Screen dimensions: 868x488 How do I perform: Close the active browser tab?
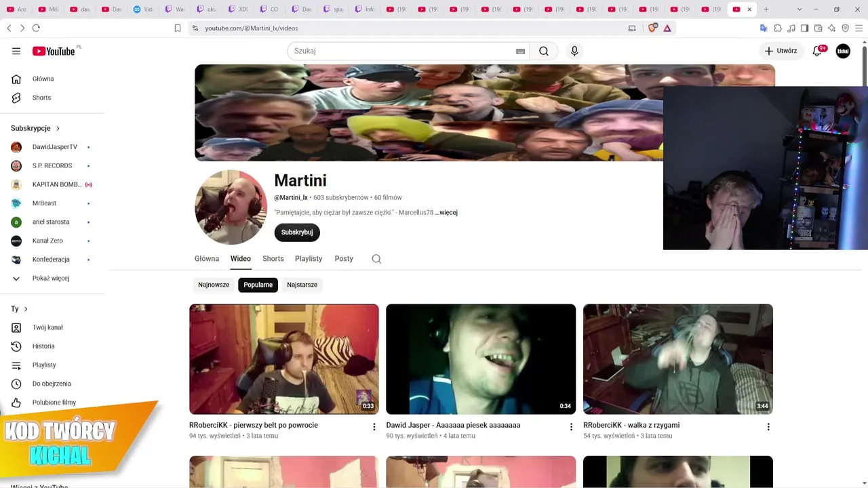click(749, 9)
